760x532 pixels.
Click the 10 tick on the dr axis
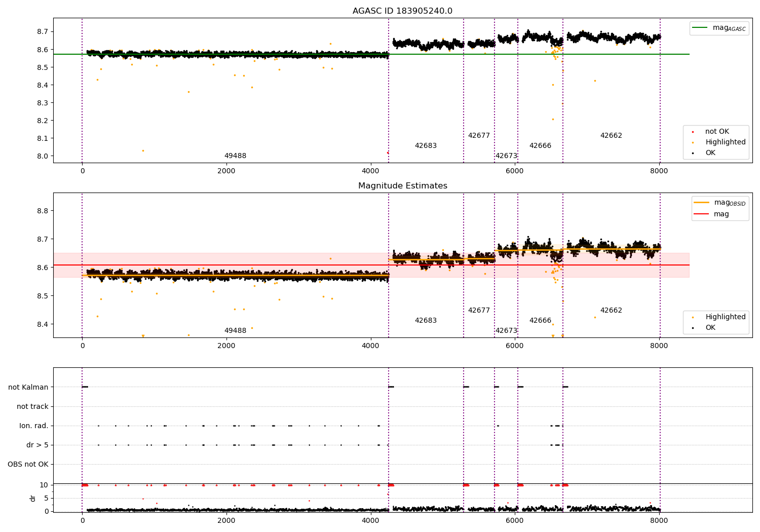tap(44, 485)
